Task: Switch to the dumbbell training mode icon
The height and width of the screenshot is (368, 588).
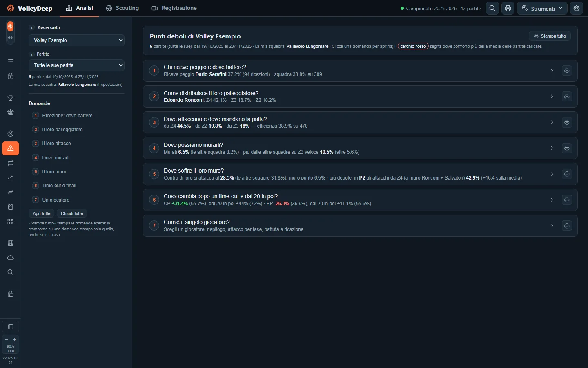Action: (10, 38)
